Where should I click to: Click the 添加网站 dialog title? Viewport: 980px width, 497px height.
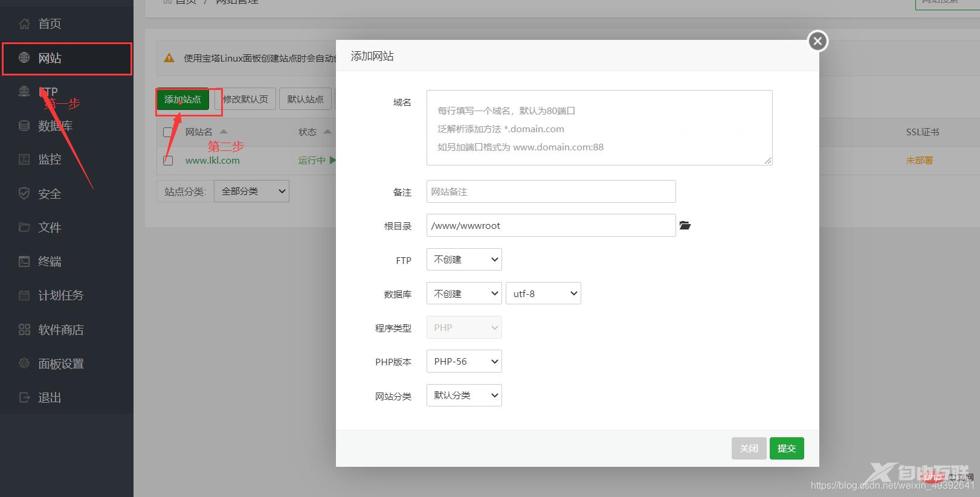click(x=372, y=56)
